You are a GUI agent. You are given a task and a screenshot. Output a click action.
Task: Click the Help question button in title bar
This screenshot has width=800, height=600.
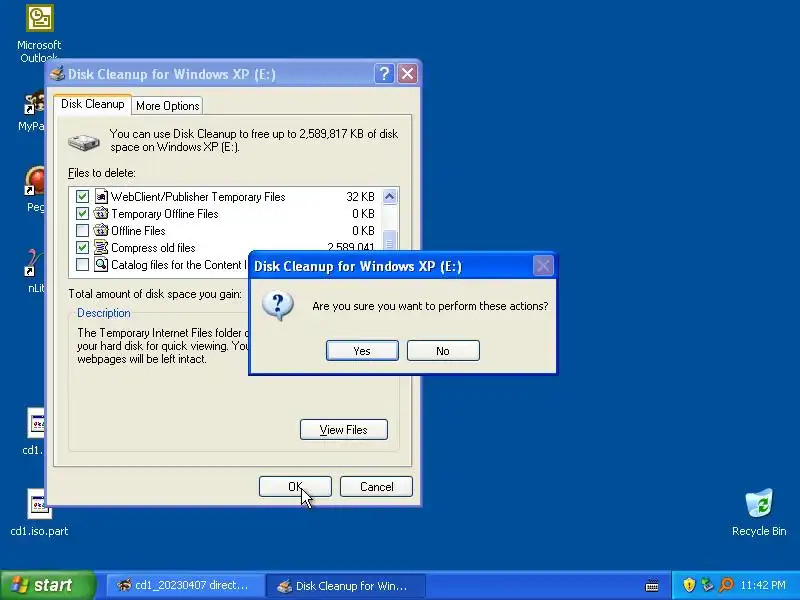coord(384,74)
